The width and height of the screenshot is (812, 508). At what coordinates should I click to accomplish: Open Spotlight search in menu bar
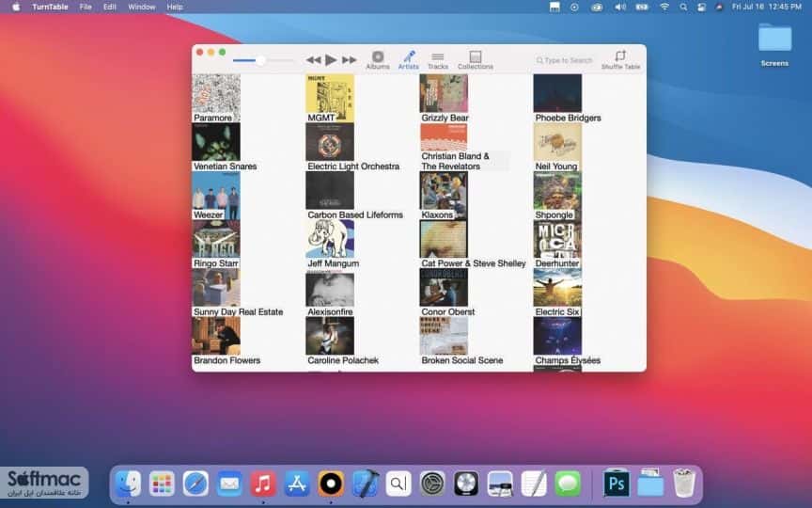(683, 7)
